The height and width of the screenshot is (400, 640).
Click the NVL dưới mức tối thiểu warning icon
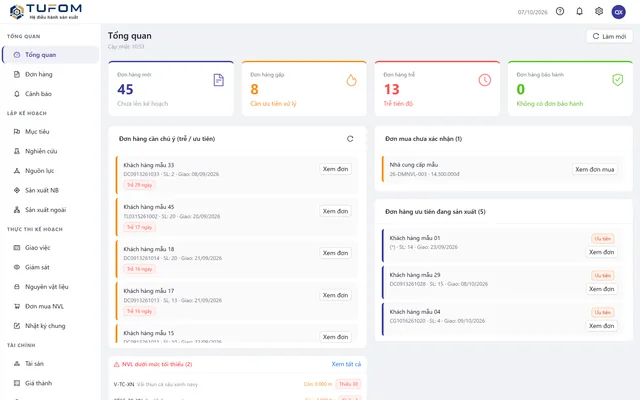(x=116, y=364)
